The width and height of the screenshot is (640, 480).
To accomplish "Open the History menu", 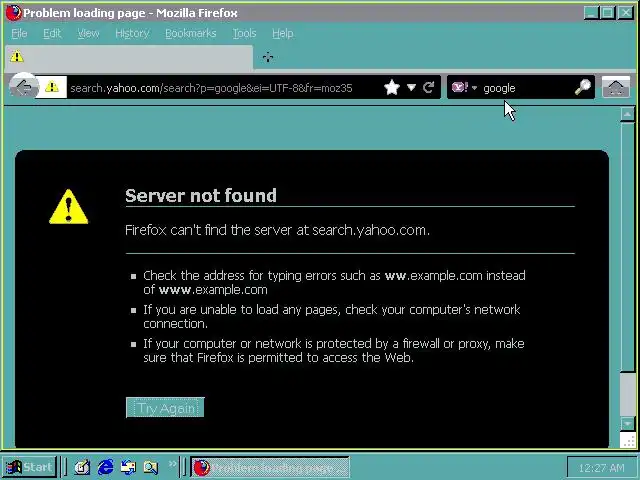I will [x=132, y=33].
